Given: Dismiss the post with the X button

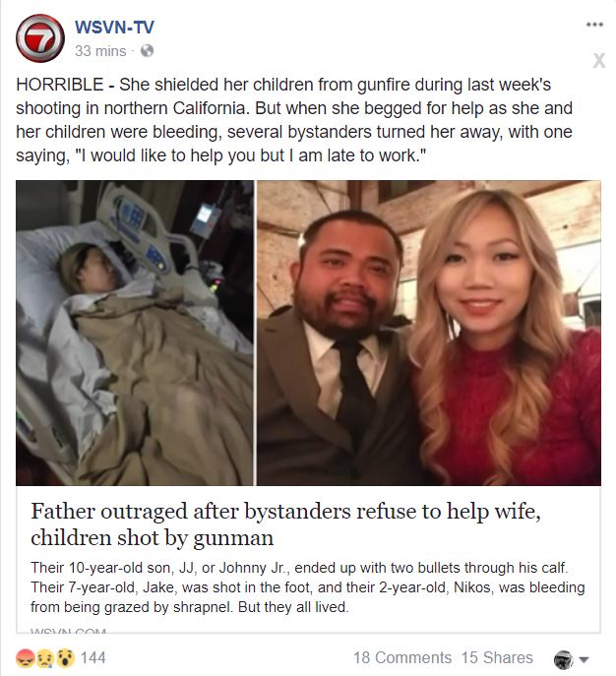Looking at the screenshot, I should click(598, 60).
